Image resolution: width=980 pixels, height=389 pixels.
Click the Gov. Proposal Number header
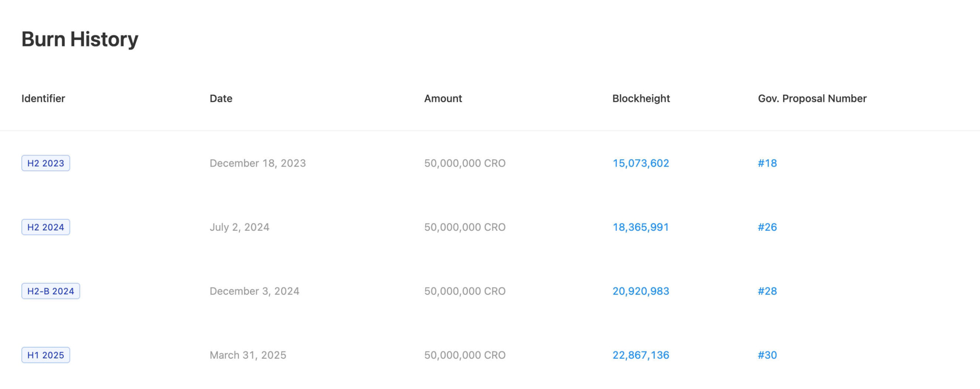812,98
